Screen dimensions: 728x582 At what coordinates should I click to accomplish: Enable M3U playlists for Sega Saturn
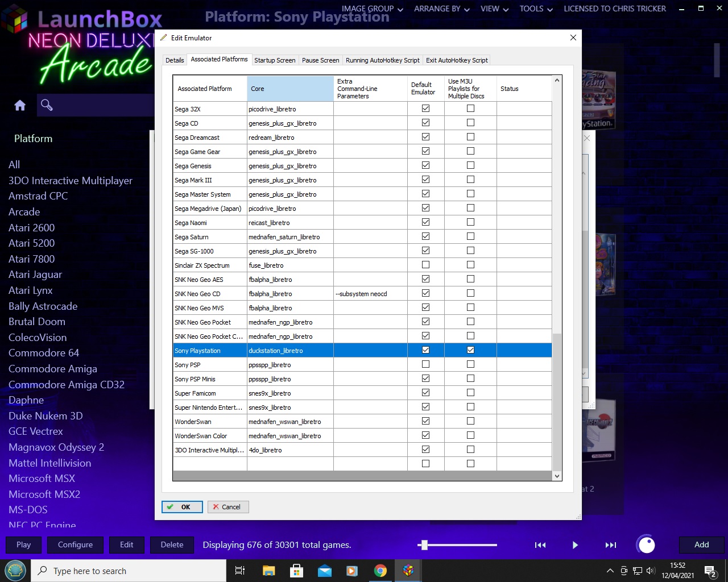pos(470,236)
